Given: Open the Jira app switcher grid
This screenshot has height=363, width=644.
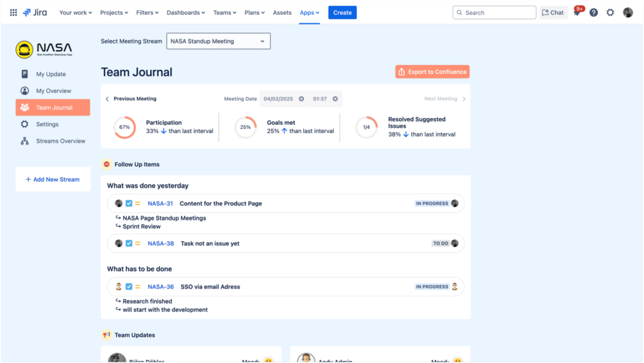Looking at the screenshot, I should (14, 13).
